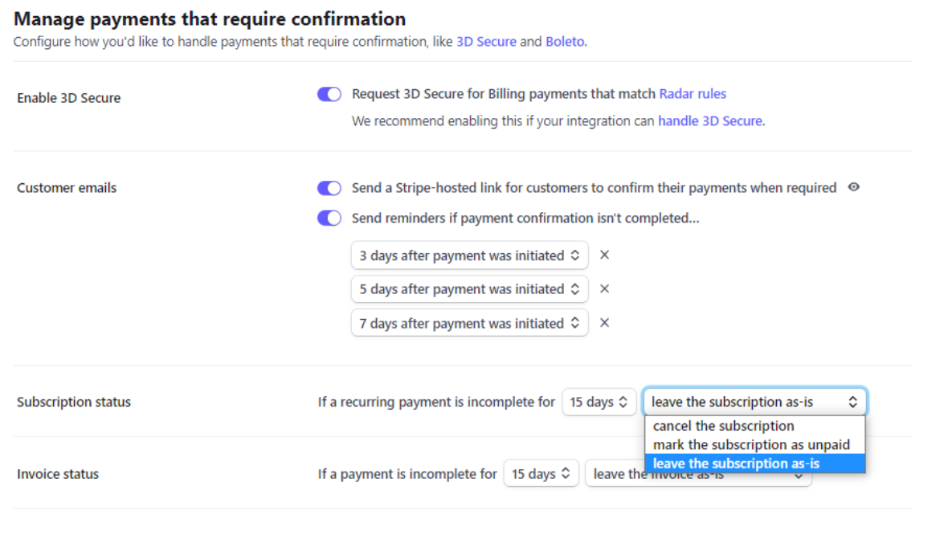Turn off payment confirmation reminders switch
This screenshot has height=560, width=948.
coord(329,218)
